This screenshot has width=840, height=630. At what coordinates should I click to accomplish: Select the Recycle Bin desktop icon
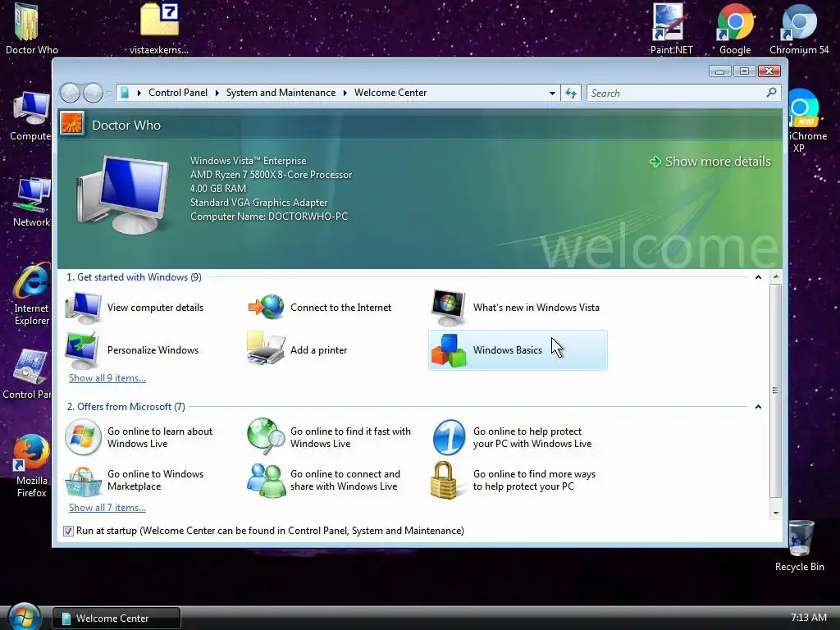pos(799,546)
